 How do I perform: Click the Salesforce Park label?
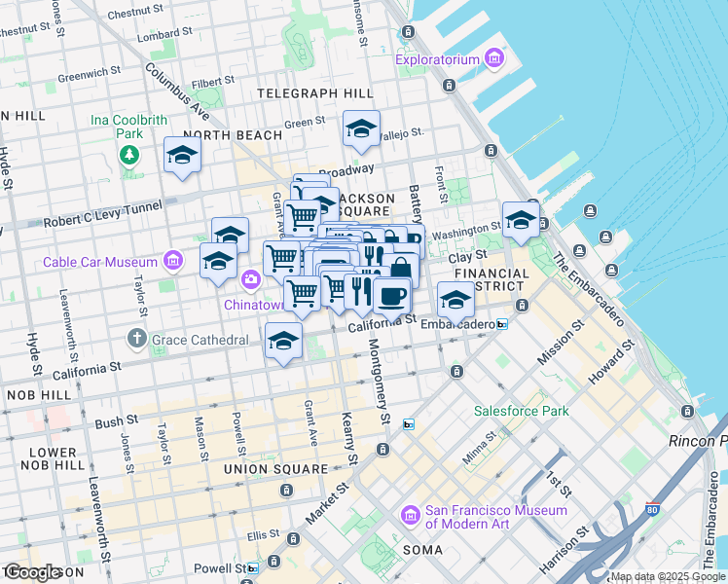pyautogui.click(x=522, y=411)
